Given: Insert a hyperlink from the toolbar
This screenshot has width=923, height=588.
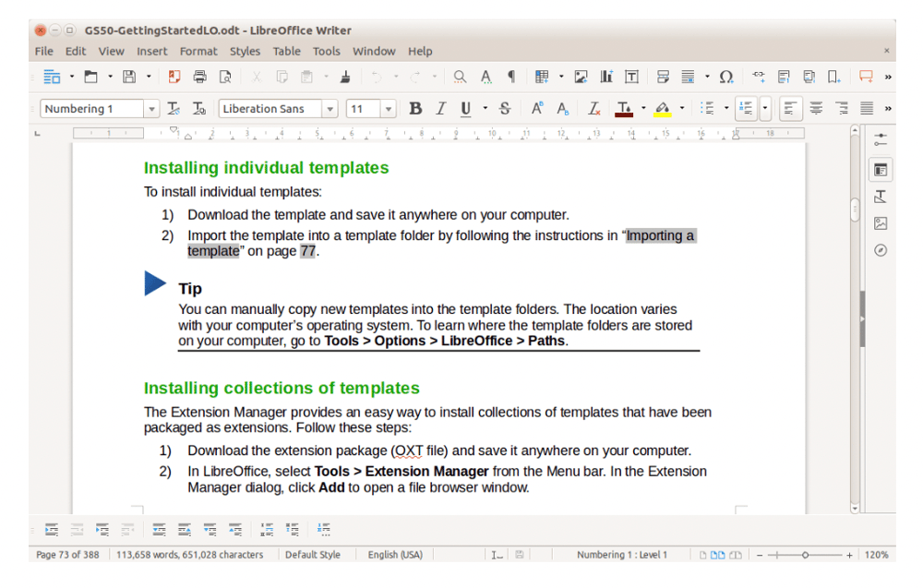Looking at the screenshot, I should click(x=758, y=77).
